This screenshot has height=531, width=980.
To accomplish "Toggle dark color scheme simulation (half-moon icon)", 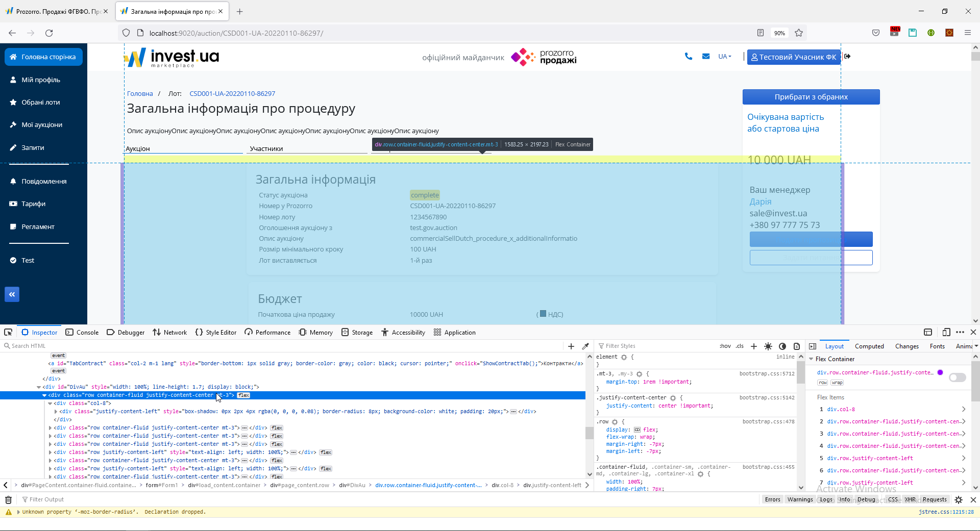I will (x=782, y=346).
